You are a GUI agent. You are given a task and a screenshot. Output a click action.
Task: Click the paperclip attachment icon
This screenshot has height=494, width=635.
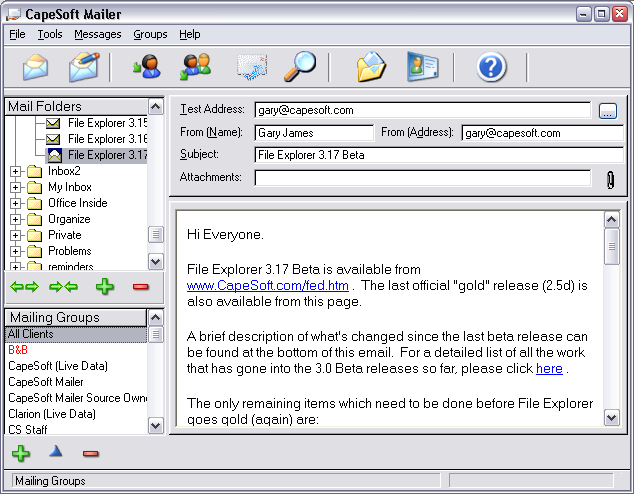coord(610,180)
